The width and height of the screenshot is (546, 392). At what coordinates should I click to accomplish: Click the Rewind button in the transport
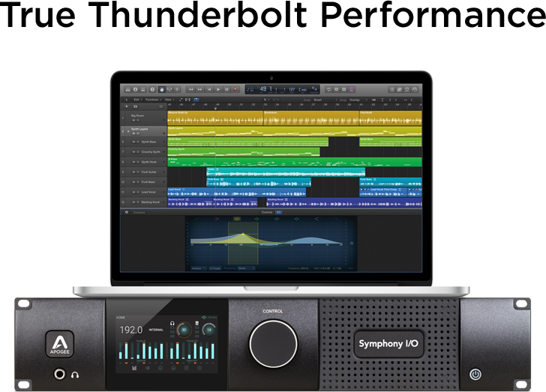click(190, 89)
